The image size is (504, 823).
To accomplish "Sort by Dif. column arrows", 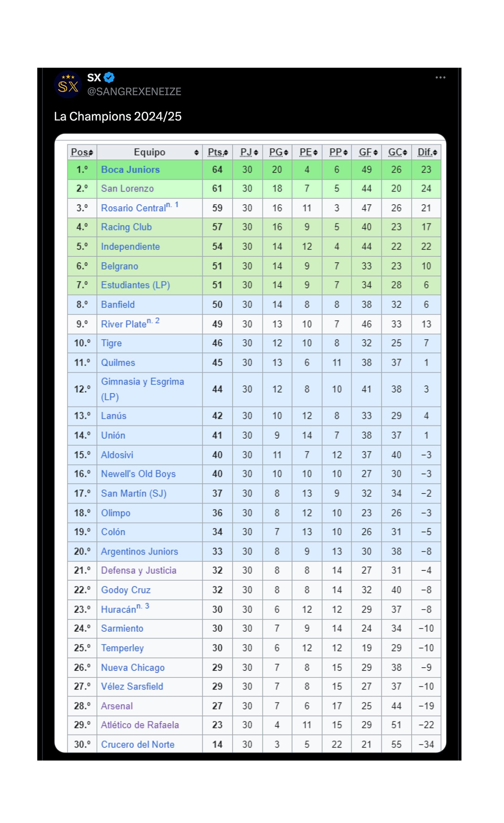I will pyautogui.click(x=435, y=153).
